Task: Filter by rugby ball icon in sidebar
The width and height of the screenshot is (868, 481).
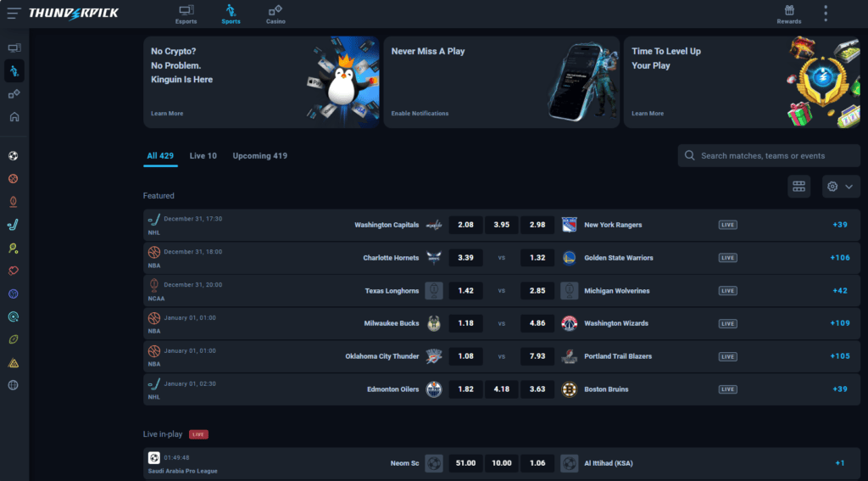Action: click(14, 339)
